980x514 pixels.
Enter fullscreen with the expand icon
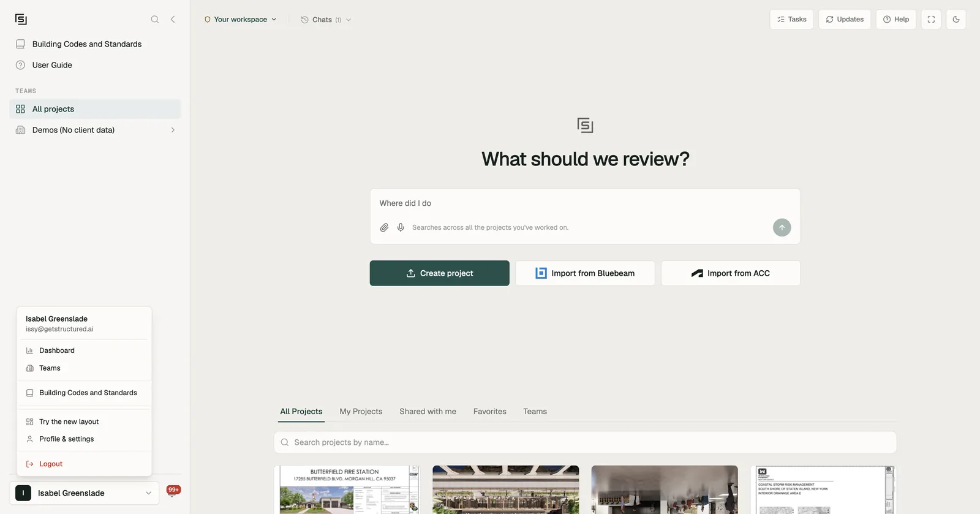point(931,20)
